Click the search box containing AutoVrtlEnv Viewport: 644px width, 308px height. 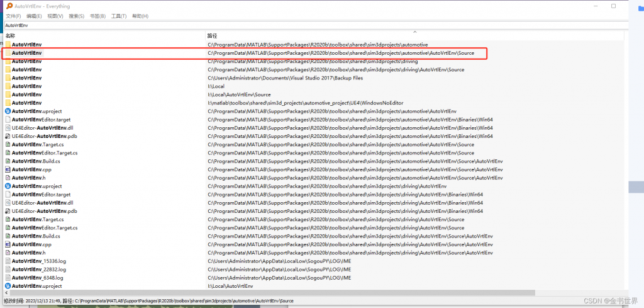coord(316,25)
